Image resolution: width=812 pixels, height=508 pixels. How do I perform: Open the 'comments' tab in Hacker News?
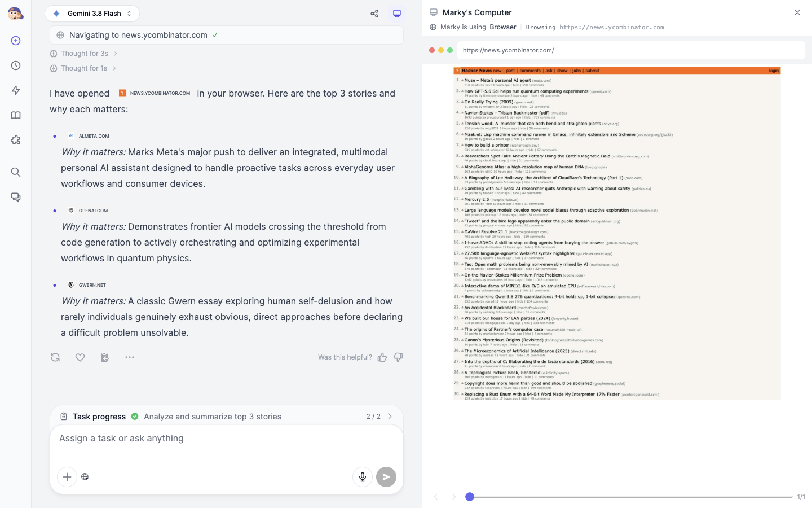pyautogui.click(x=530, y=71)
